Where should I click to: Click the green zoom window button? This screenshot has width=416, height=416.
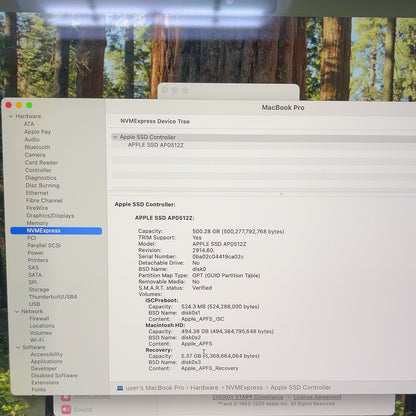(29, 105)
